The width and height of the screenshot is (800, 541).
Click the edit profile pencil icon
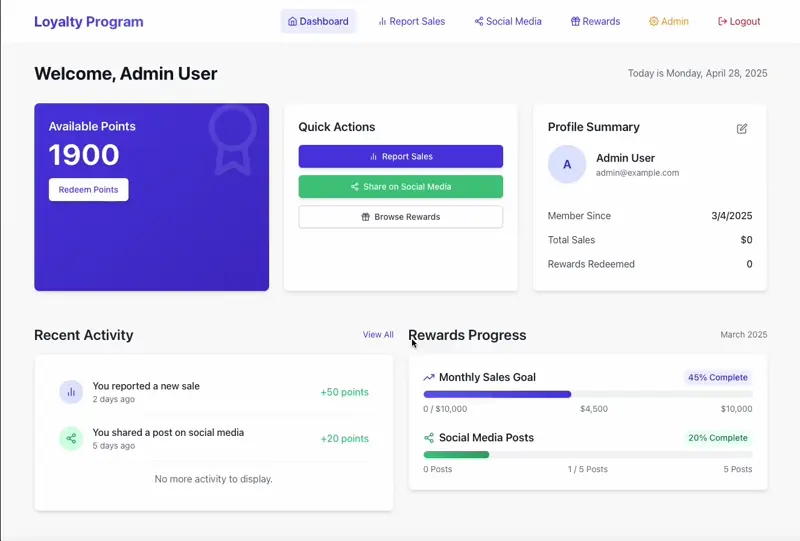coord(742,128)
